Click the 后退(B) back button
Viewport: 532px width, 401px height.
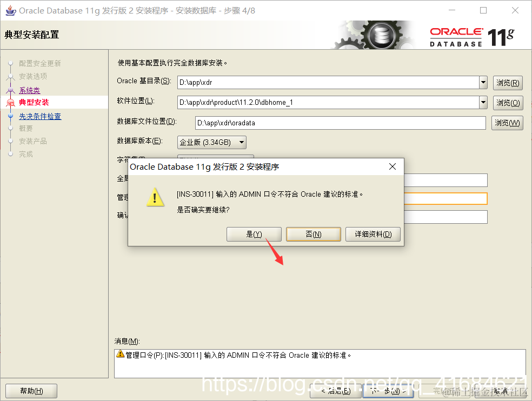(336, 391)
